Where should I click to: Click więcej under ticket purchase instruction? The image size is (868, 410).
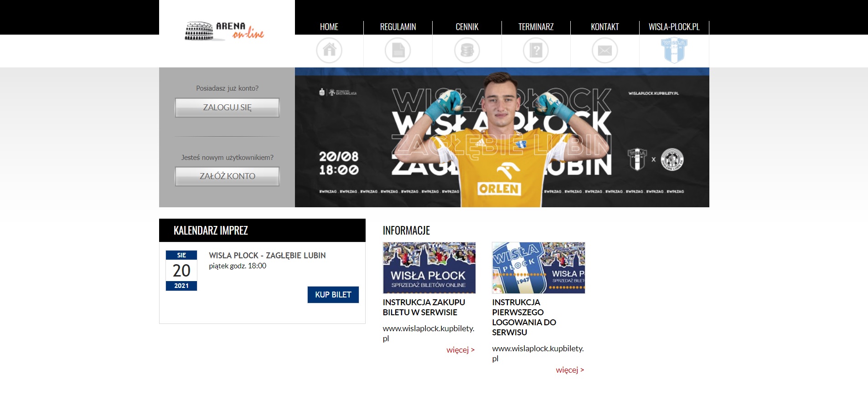[460, 350]
